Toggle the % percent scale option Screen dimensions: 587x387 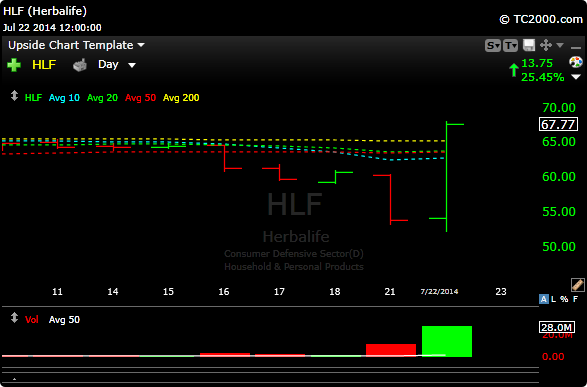tap(564, 299)
